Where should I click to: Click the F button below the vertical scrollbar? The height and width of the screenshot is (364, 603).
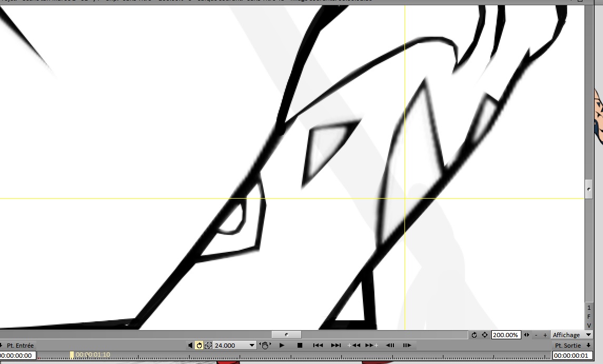pyautogui.click(x=589, y=317)
